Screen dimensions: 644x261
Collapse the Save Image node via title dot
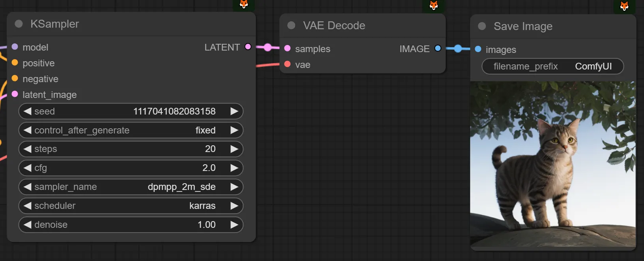482,26
